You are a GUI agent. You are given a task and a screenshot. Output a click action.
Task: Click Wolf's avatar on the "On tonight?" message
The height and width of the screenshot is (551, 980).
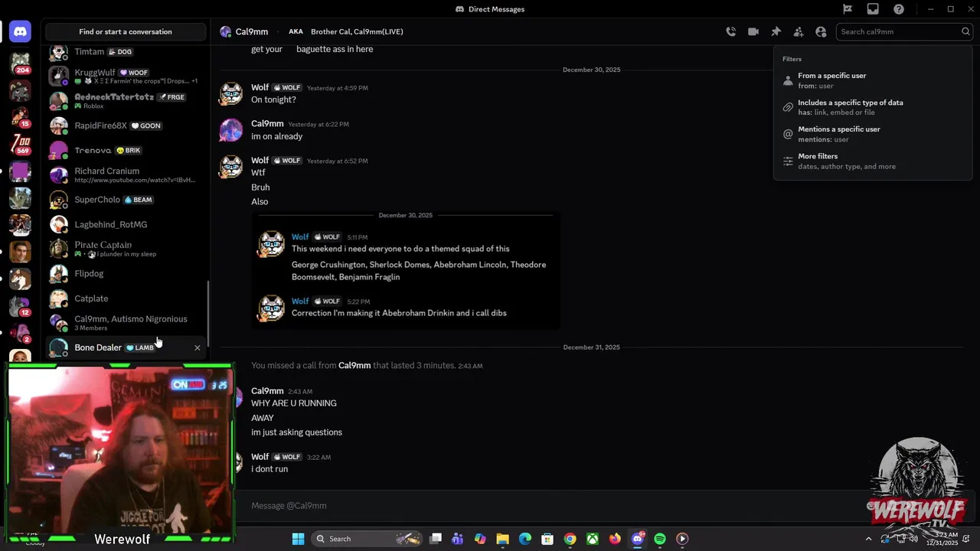pos(231,93)
